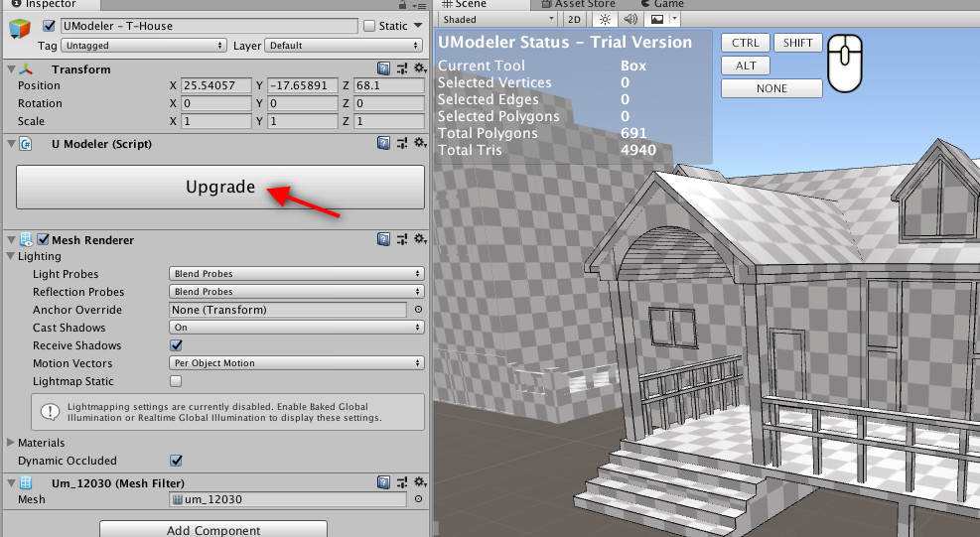Screen dimensions: 980x537
Task: Open Shaded draw mode dropdown
Action: pos(498,20)
